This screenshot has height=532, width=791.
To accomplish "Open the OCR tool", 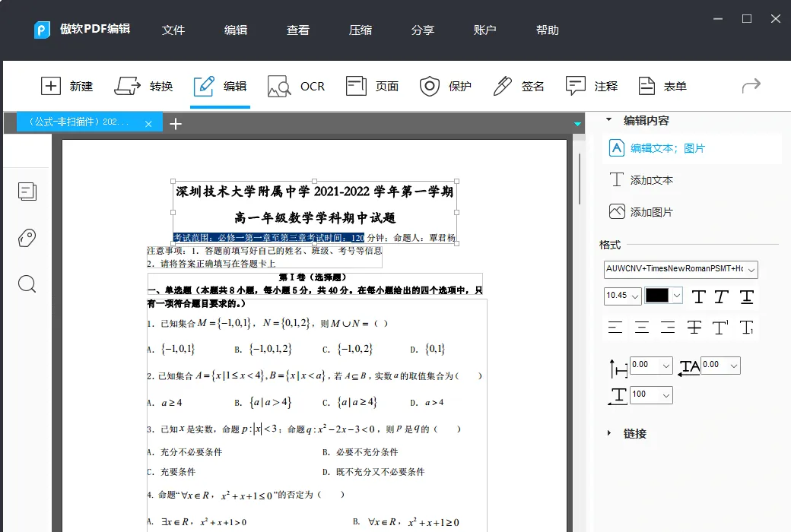I will coord(296,86).
